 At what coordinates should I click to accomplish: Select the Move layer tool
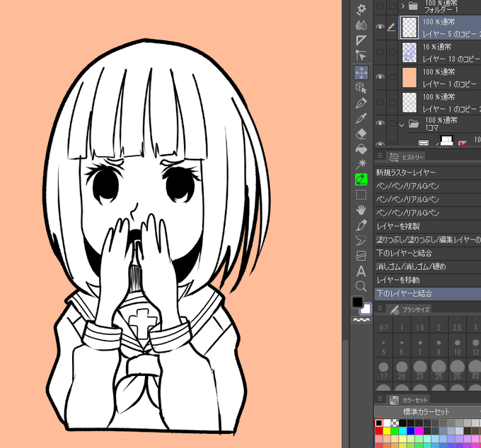point(361,73)
